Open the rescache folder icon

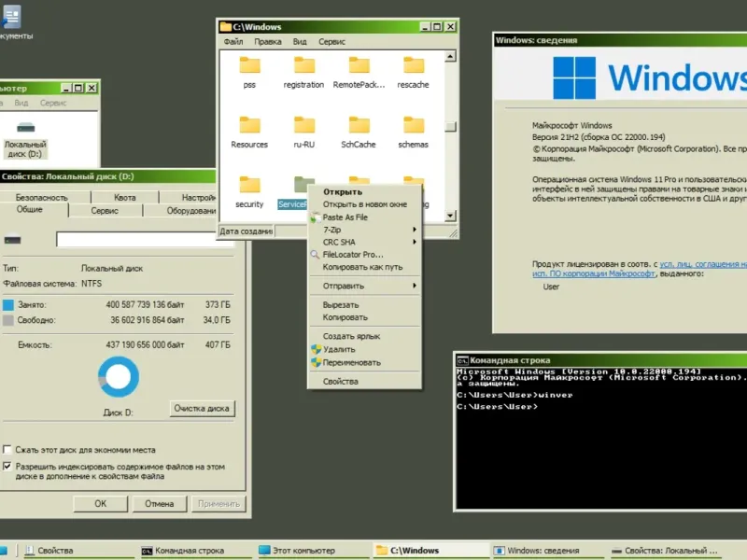pyautogui.click(x=413, y=65)
